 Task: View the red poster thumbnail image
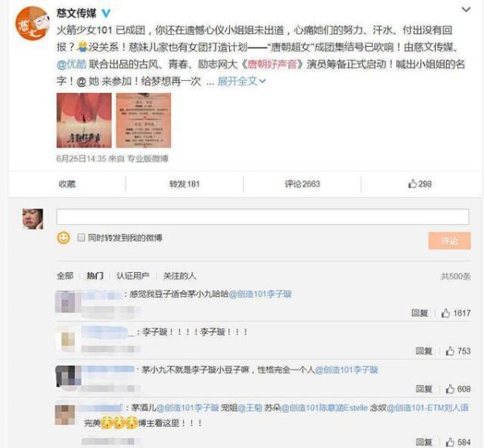[84, 120]
